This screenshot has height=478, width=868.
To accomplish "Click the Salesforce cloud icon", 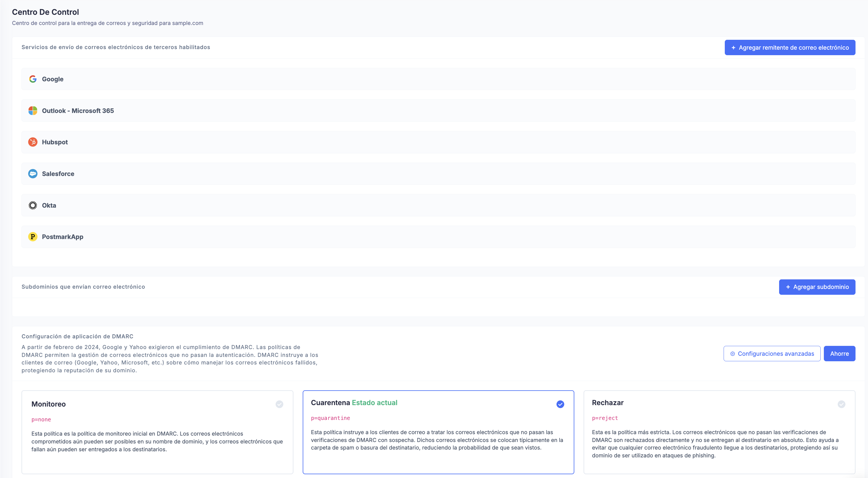I will click(33, 174).
